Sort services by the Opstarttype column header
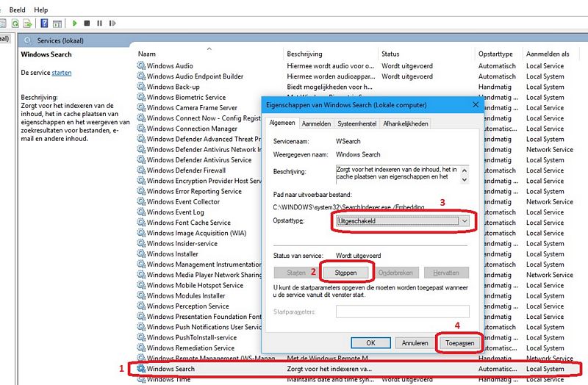This screenshot has height=385, width=588. pos(495,54)
